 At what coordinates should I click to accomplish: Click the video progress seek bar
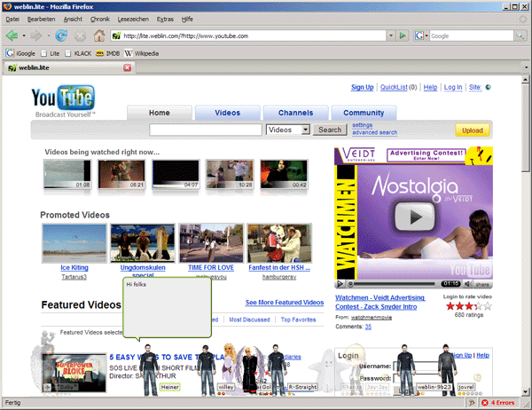pos(395,284)
